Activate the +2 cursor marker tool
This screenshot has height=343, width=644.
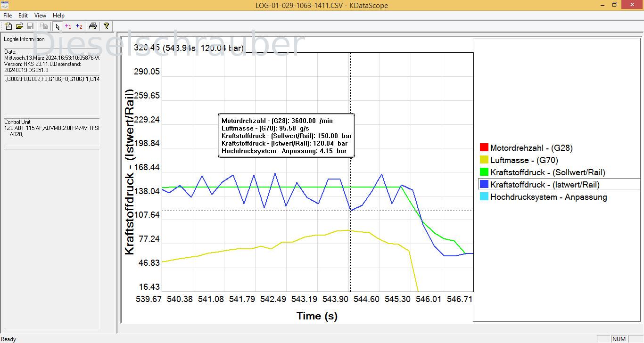click(x=79, y=26)
